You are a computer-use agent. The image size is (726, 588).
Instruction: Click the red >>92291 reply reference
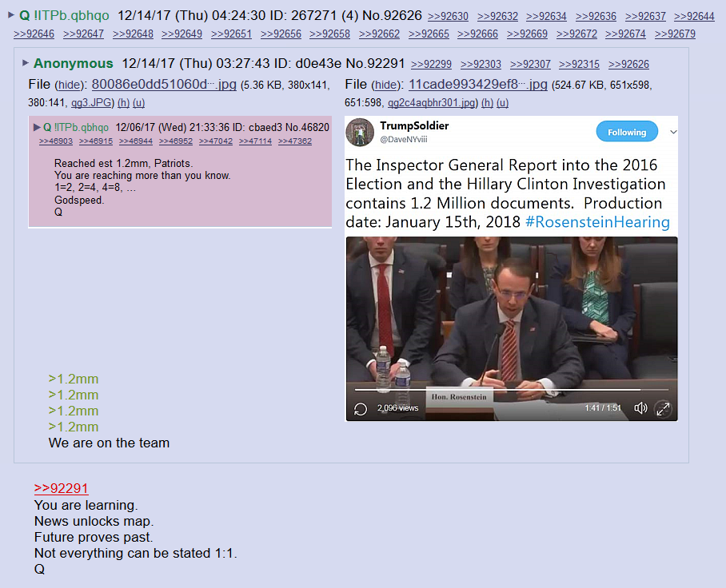point(61,488)
